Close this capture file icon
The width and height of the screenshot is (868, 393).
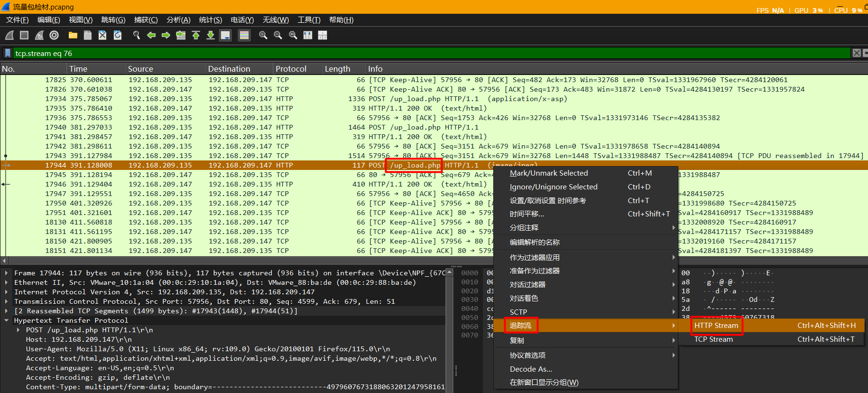(x=102, y=35)
